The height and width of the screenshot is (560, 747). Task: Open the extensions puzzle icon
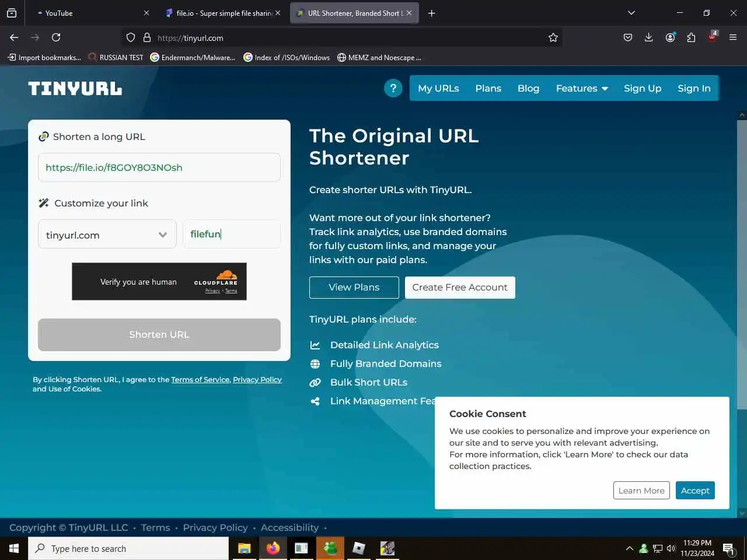click(x=691, y=37)
